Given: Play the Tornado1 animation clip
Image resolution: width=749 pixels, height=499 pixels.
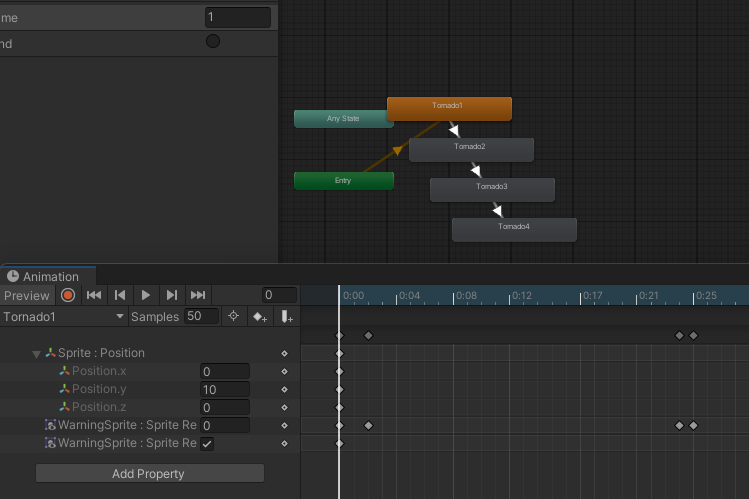Looking at the screenshot, I should click(x=146, y=296).
